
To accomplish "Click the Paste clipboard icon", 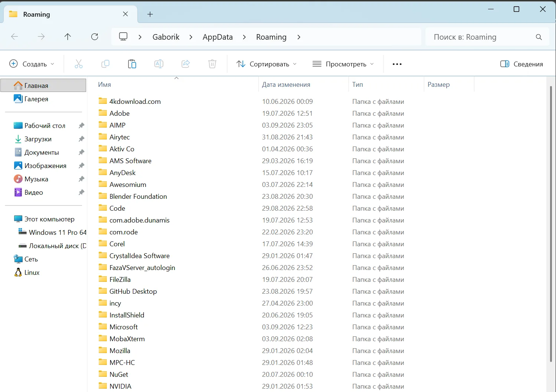I will tap(132, 64).
